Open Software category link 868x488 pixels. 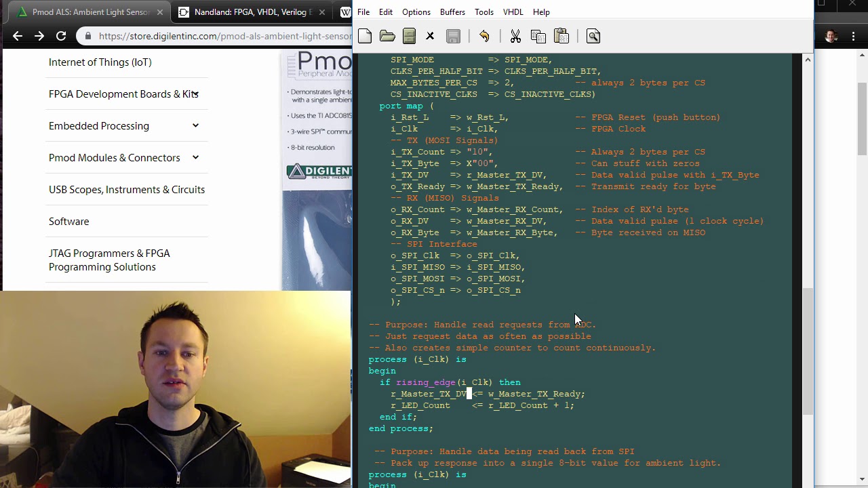coord(69,222)
